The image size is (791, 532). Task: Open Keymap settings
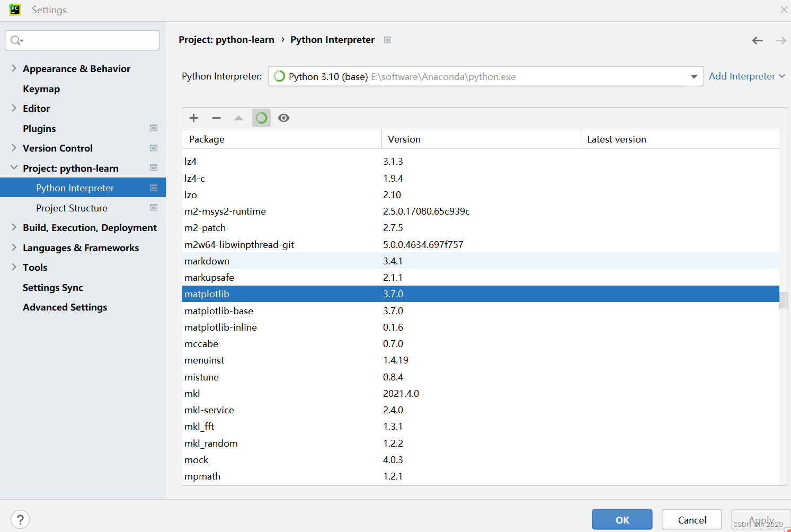click(41, 89)
